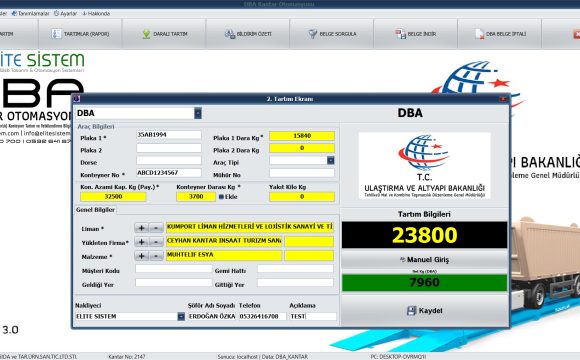Click the Plaka 1 input field

tap(169, 135)
